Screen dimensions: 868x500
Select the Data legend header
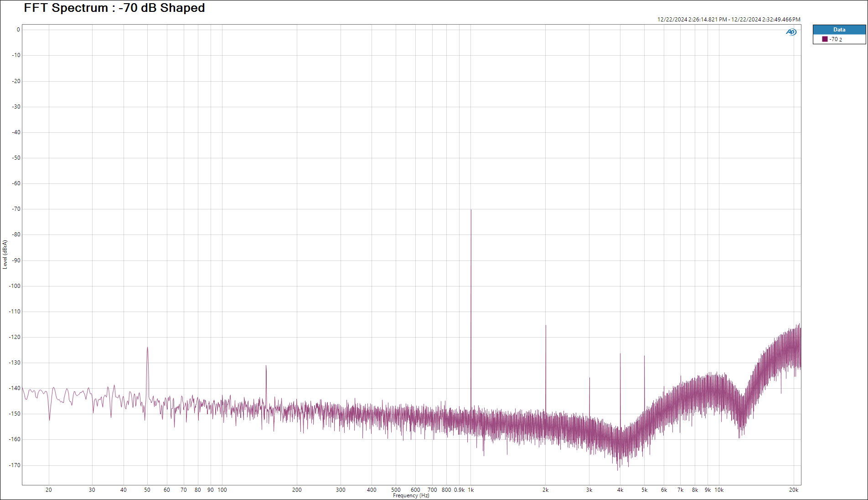click(x=839, y=30)
